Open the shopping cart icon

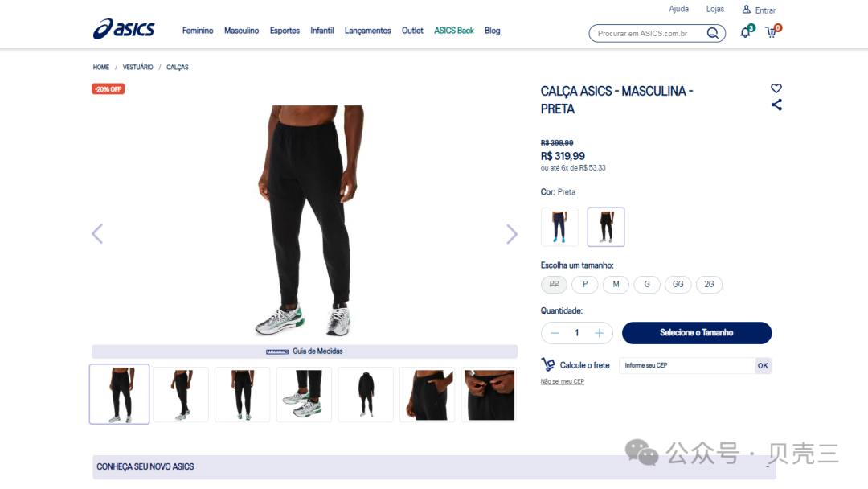pos(772,31)
